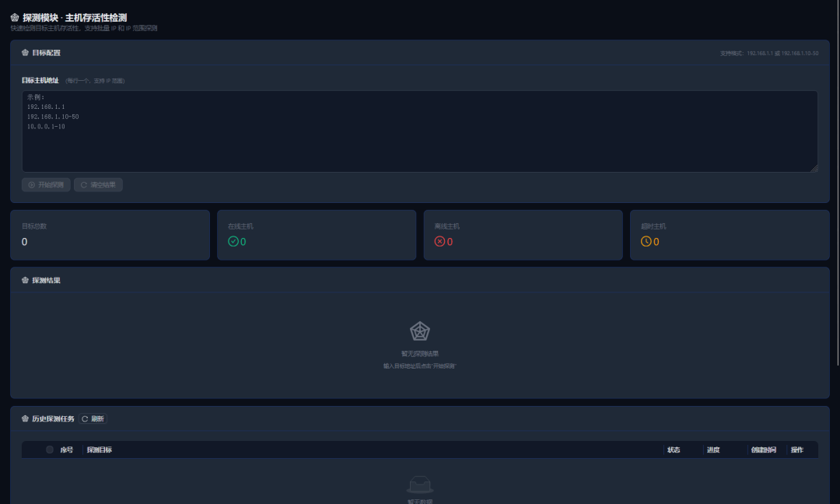Screen dimensions: 840x504
Task: Click the green check icon for 在线主机
Action: tap(233, 242)
